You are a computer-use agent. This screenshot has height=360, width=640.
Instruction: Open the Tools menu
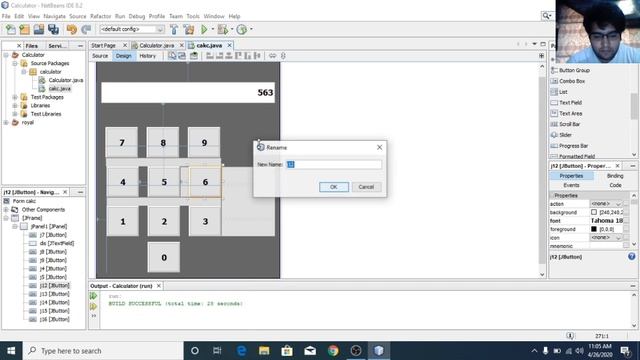[193, 16]
